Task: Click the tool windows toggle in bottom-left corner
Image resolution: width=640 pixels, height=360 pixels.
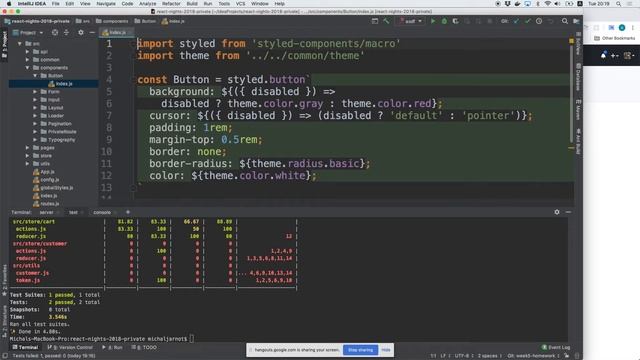Action: pos(5,356)
